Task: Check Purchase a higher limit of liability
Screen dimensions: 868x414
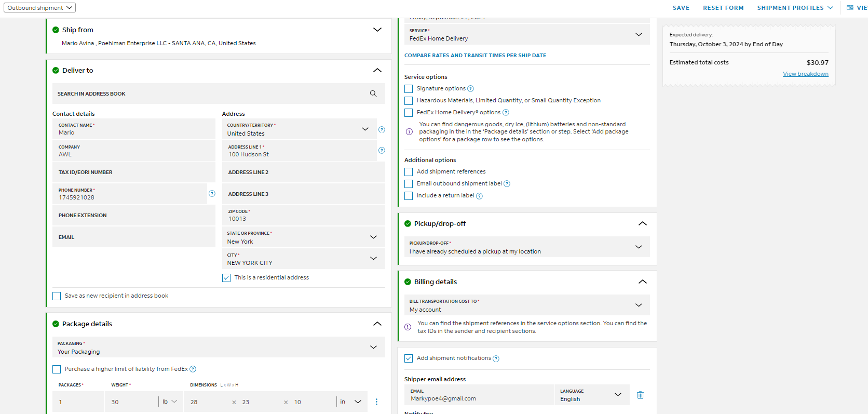Action: [57, 369]
